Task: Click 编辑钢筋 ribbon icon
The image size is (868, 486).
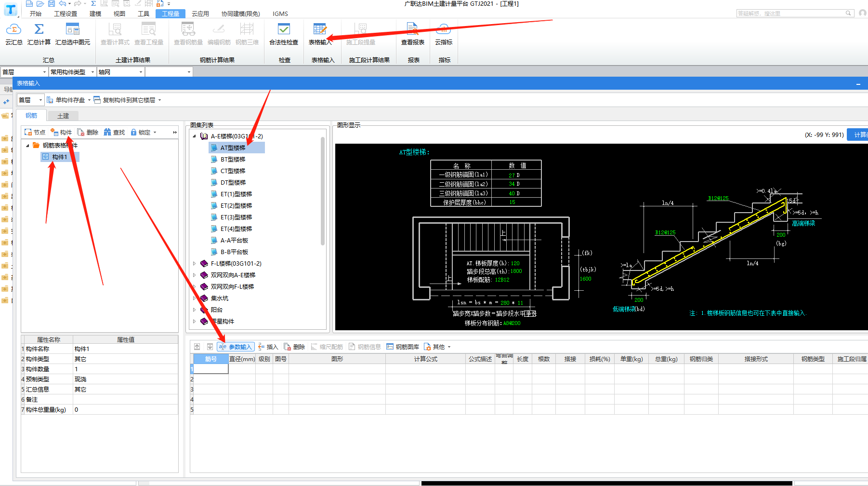Action: pyautogui.click(x=219, y=34)
